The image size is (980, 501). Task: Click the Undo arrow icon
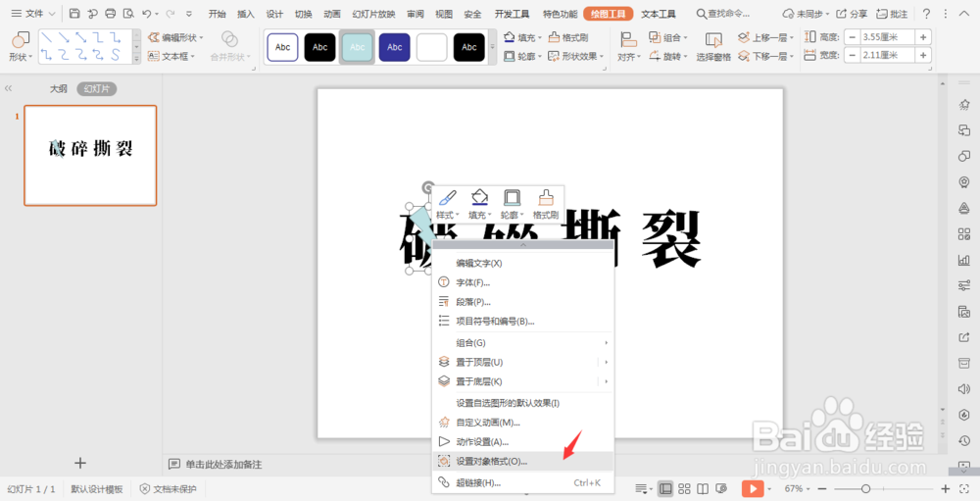coord(146,13)
